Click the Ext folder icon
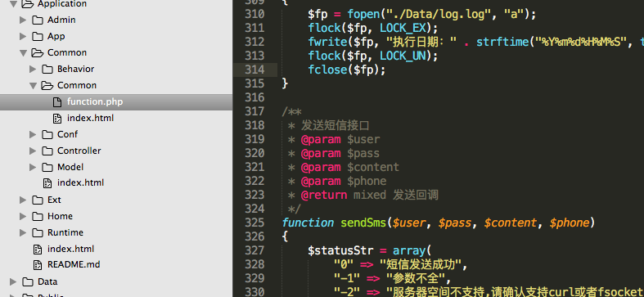 click(x=38, y=200)
